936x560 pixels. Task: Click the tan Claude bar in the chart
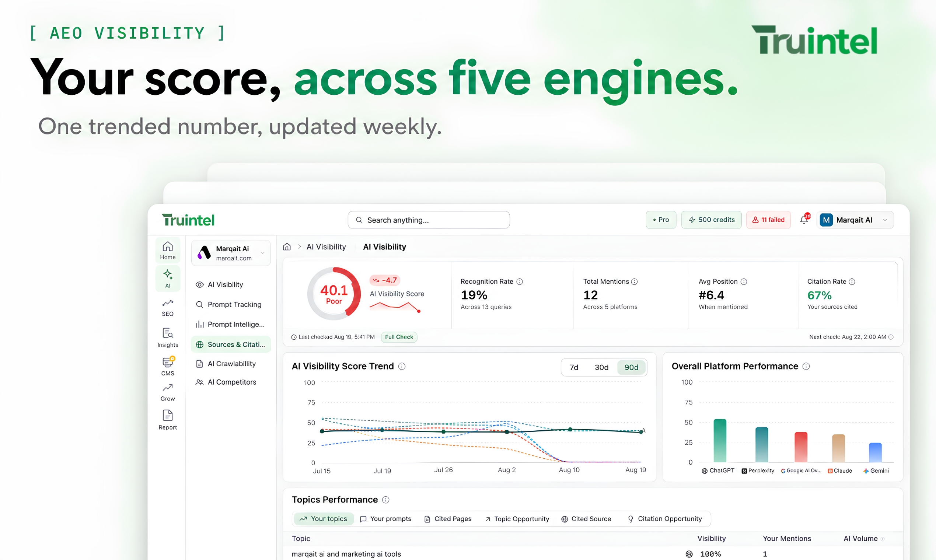tap(839, 449)
